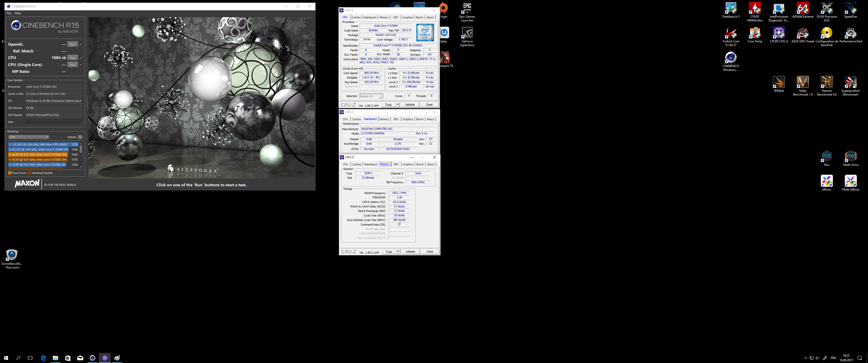This screenshot has height=363, width=868.
Task: Open Multi-Drive desktop shortcut
Action: tap(851, 158)
